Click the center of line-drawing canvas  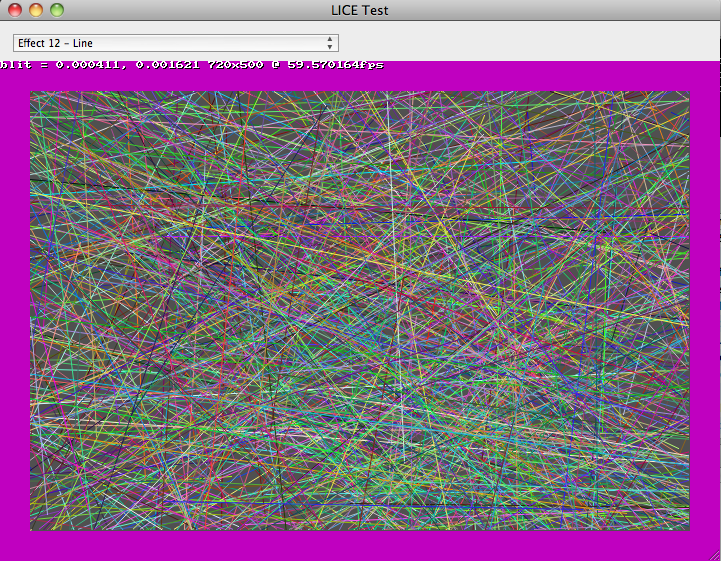[x=360, y=311]
